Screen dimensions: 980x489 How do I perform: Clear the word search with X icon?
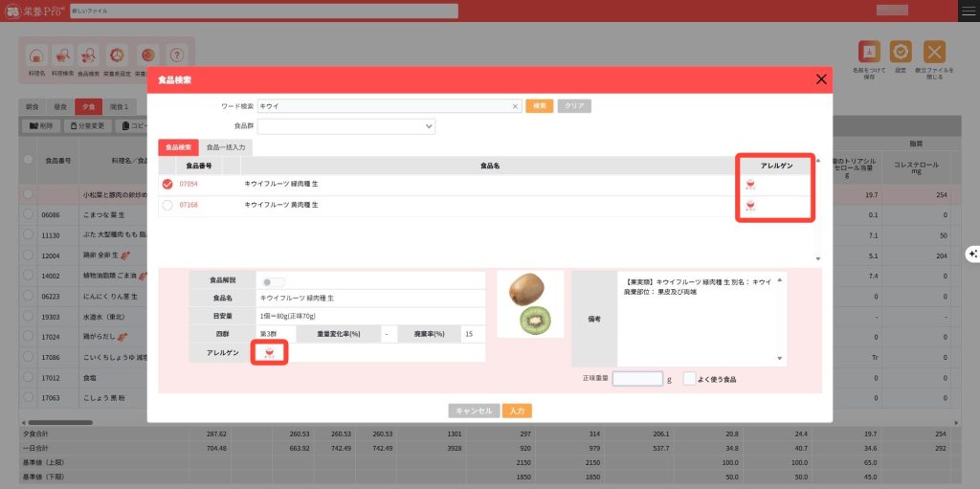[515, 106]
